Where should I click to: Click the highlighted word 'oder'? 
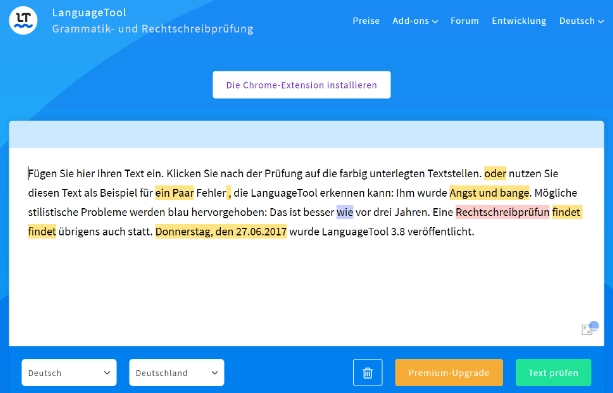[x=495, y=173]
